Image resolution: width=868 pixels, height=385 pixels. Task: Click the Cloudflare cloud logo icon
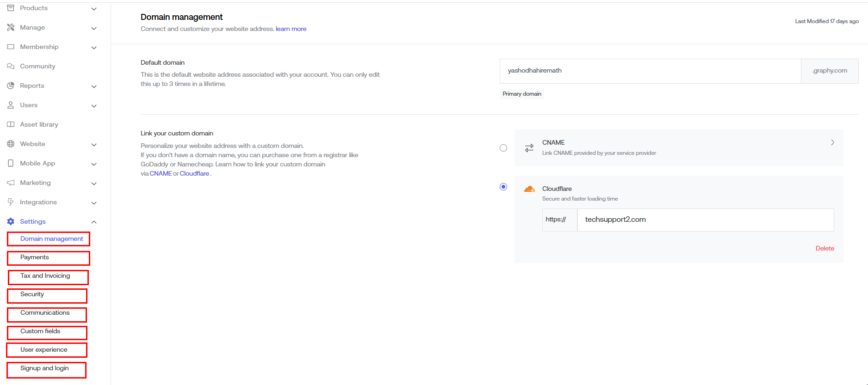click(x=529, y=189)
